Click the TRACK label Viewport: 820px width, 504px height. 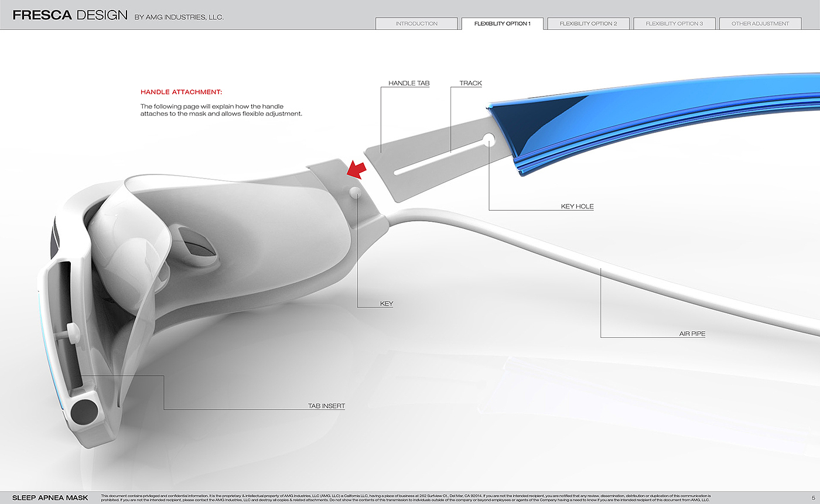pyautogui.click(x=470, y=84)
